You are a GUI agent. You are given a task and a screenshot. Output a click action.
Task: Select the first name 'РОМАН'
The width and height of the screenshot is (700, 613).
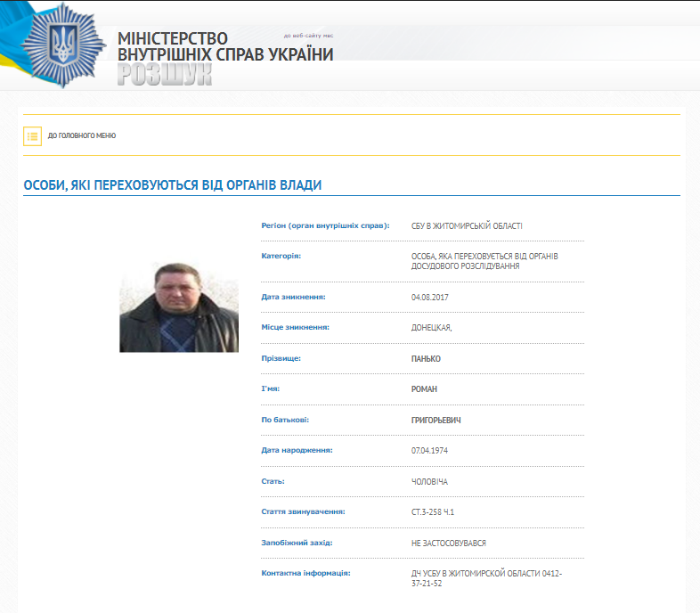(424, 389)
